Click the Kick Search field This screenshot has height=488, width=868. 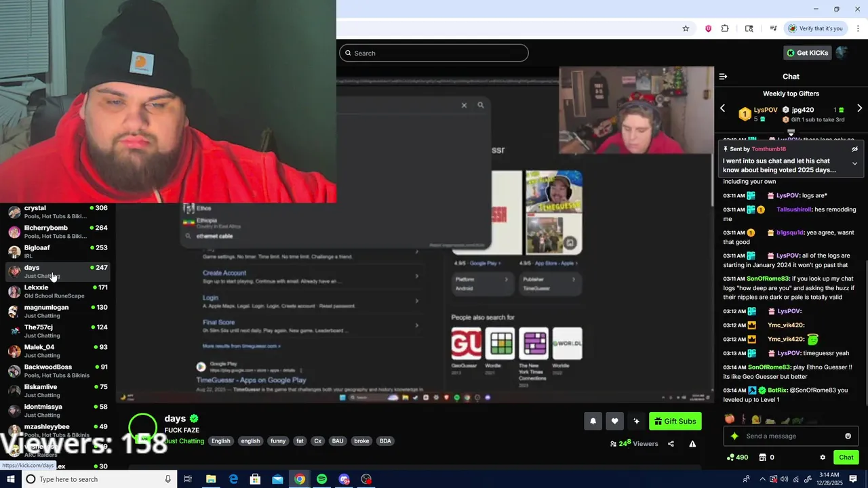pyautogui.click(x=434, y=53)
